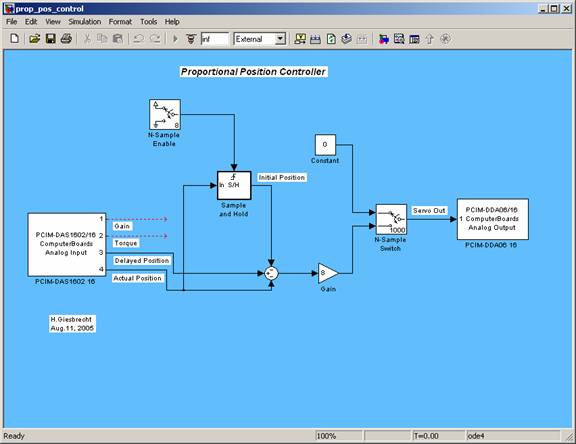Select the Sample and Hold block
The height and width of the screenshot is (444, 576).
234,185
